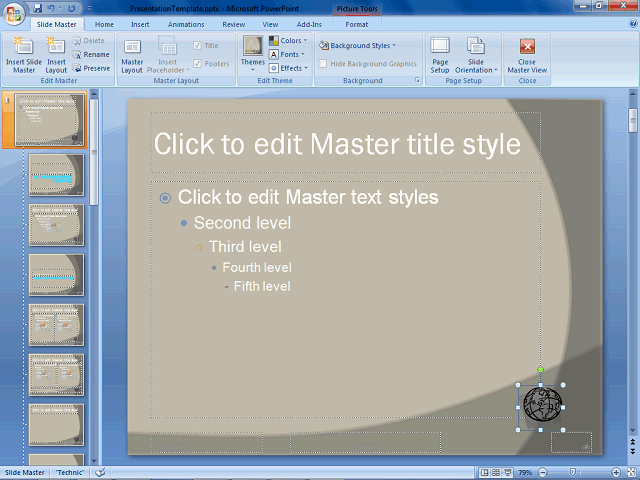Click the Office button logo
Screen dimensions: 640x480
[x=13, y=13]
